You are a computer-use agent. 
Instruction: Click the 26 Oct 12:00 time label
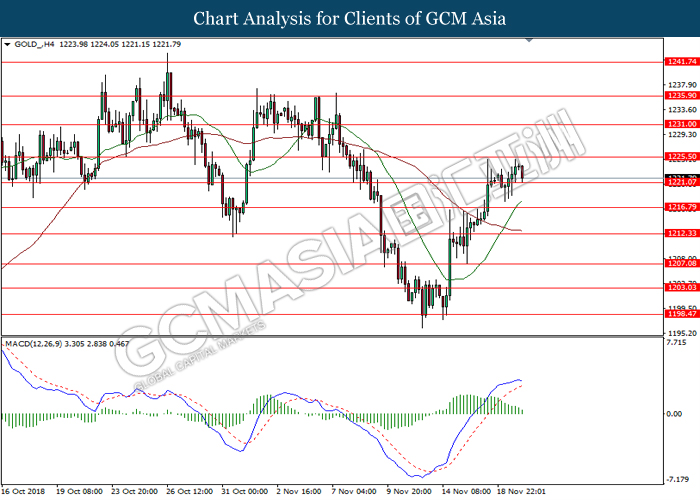pos(189,491)
